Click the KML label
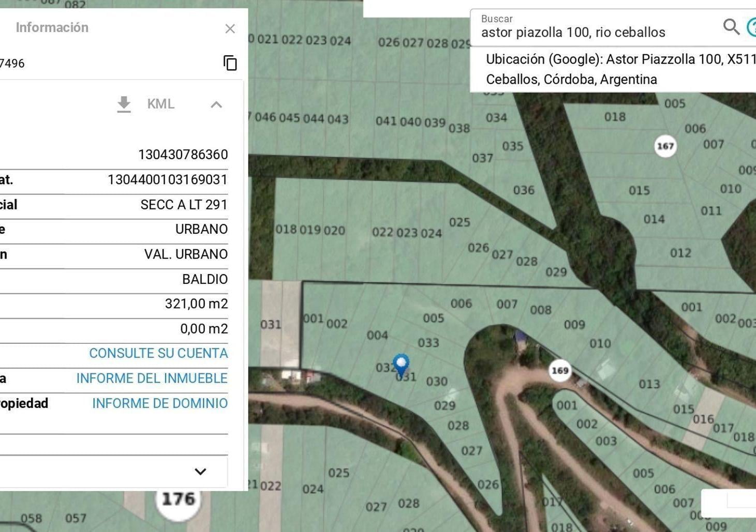 point(160,104)
